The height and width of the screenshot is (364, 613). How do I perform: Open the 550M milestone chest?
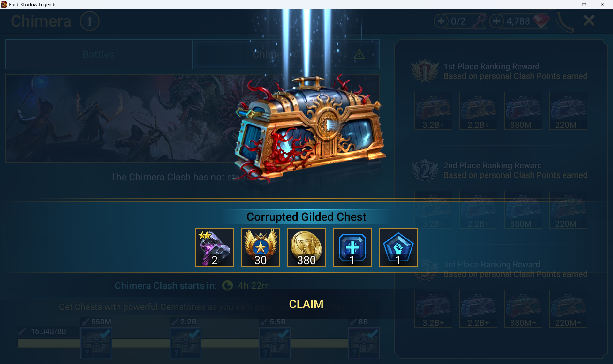(96, 343)
